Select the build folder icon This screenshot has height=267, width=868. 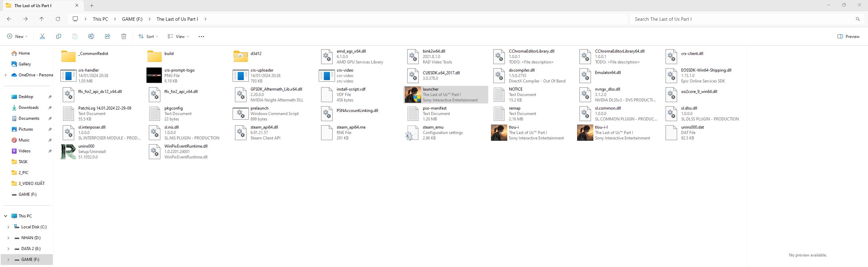[x=154, y=56]
